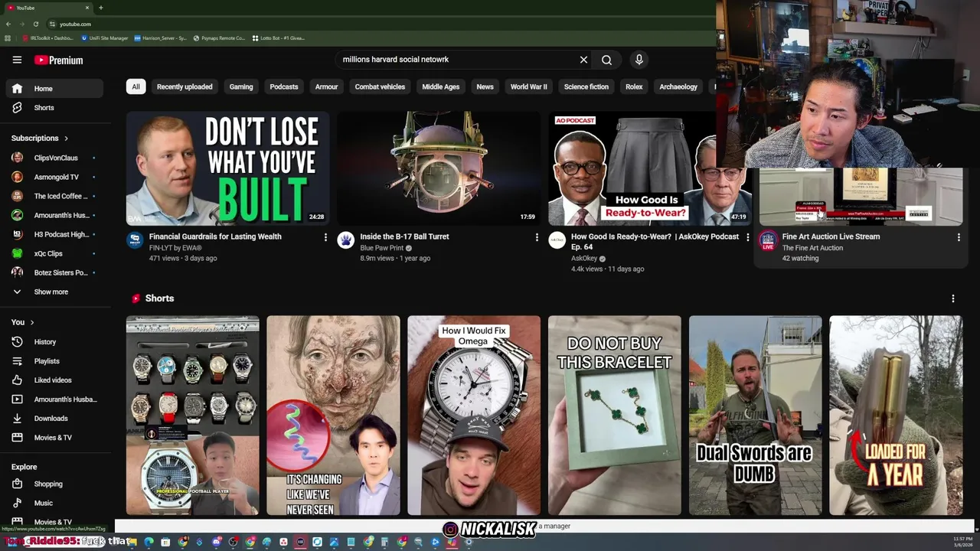
Task: Open Movies & TV under You
Action: (x=54, y=438)
